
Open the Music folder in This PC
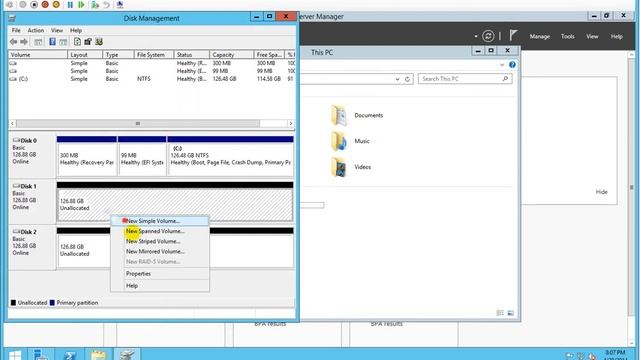[x=350, y=141]
